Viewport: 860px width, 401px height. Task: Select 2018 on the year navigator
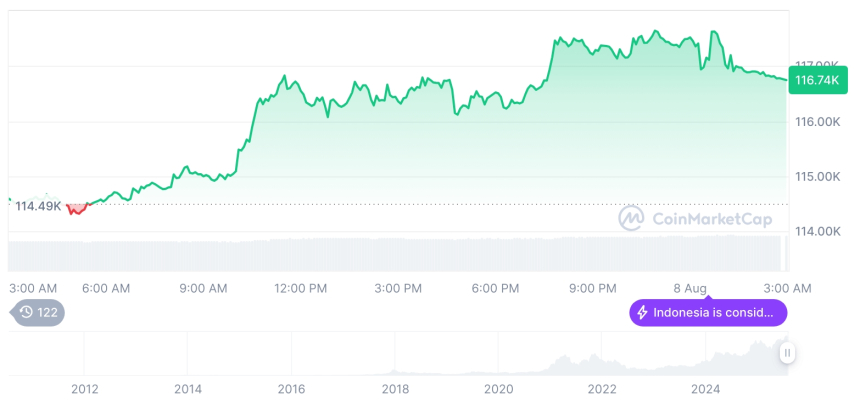[x=395, y=388]
